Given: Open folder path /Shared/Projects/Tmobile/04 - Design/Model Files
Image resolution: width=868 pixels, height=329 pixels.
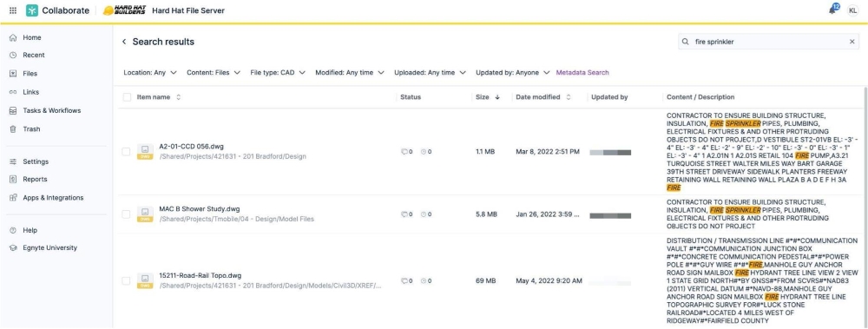Looking at the screenshot, I should coord(236,220).
